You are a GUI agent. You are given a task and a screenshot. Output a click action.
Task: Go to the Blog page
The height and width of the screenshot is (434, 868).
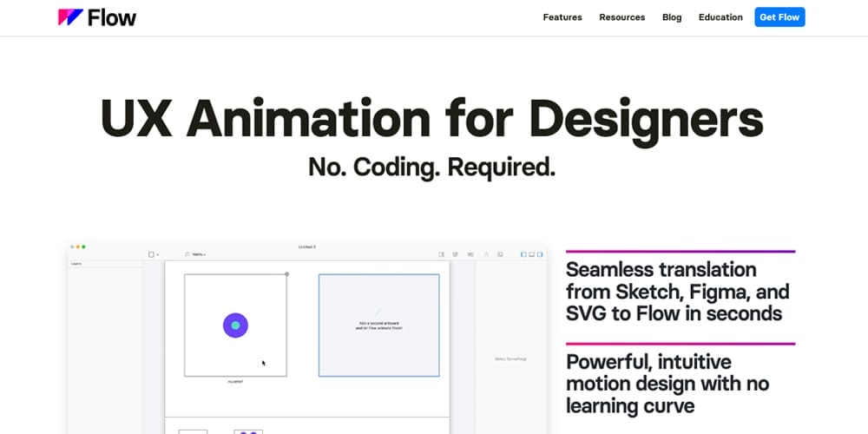point(672,17)
